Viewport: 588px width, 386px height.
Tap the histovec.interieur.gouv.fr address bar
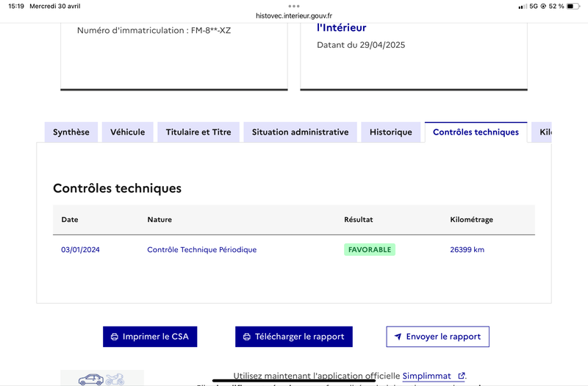(x=294, y=15)
